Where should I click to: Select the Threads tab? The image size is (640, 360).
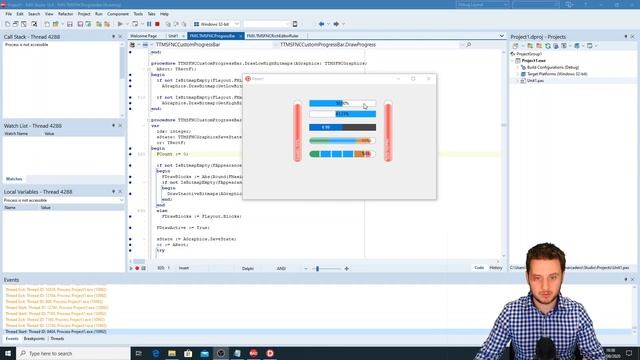coord(57,339)
